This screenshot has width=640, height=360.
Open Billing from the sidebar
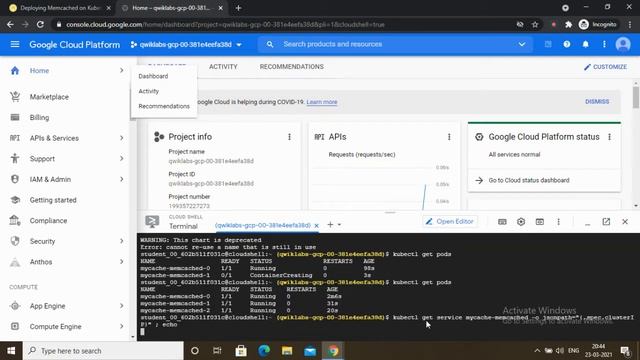pos(39,118)
